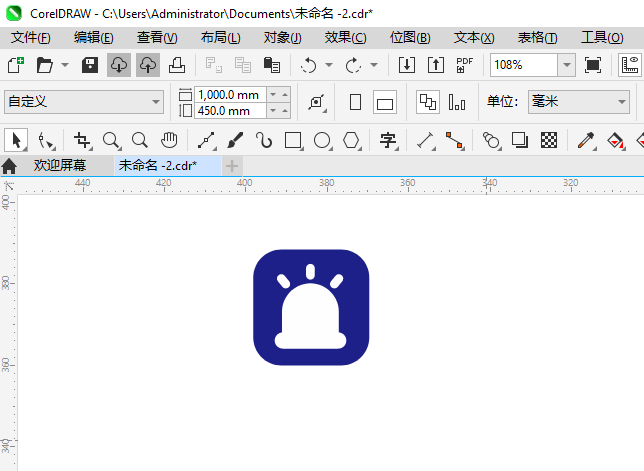Select the Artistic Media brush tool
This screenshot has height=471, width=644.
pos(235,140)
